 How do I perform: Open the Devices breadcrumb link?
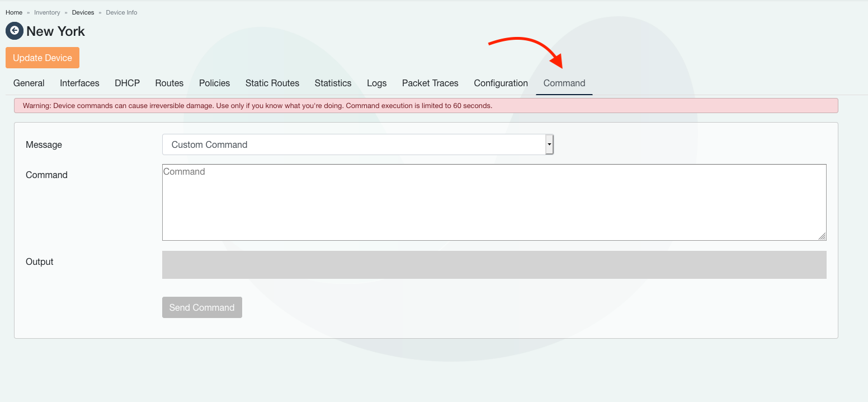[x=83, y=12]
